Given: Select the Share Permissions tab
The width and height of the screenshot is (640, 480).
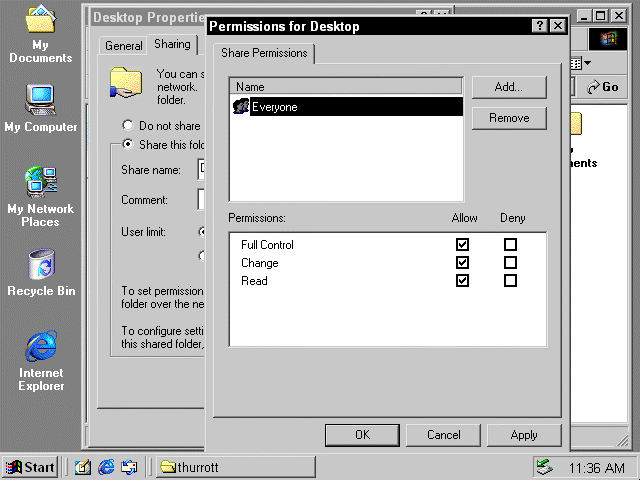Looking at the screenshot, I should (x=265, y=53).
